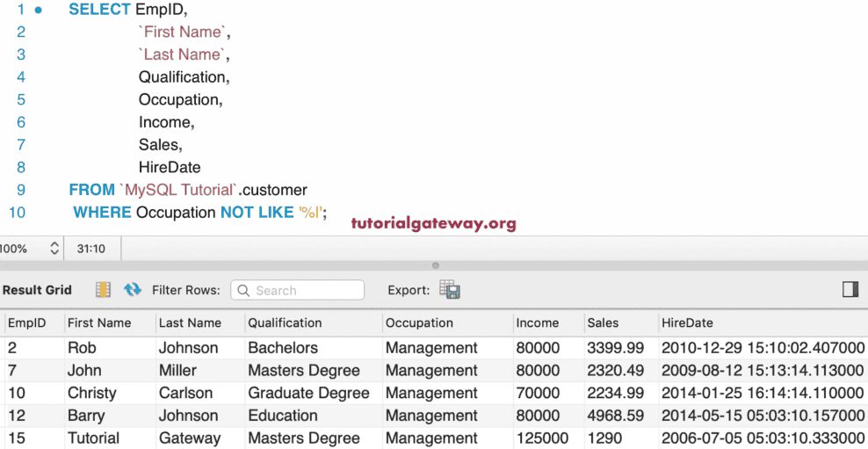Select the last name cell Gateway
868x449 pixels.
point(190,438)
